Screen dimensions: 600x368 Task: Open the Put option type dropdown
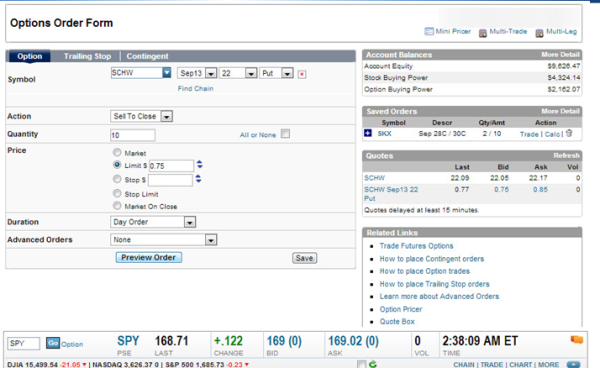coord(287,73)
